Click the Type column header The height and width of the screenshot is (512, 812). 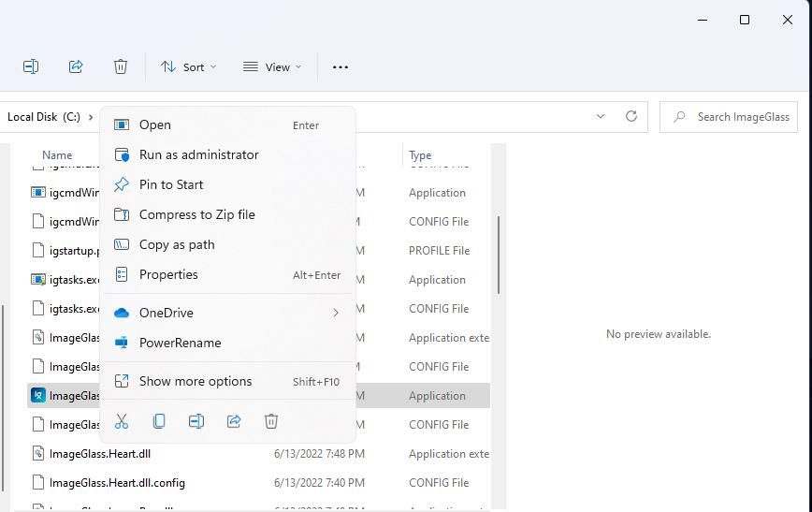coord(421,155)
